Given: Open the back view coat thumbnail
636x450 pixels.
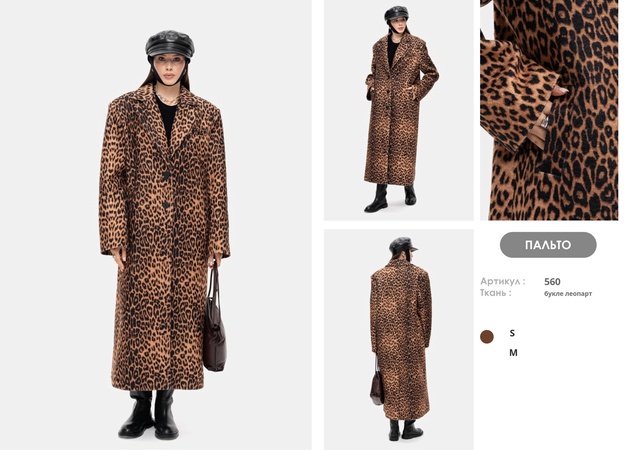Looking at the screenshot, I should coord(398,339).
